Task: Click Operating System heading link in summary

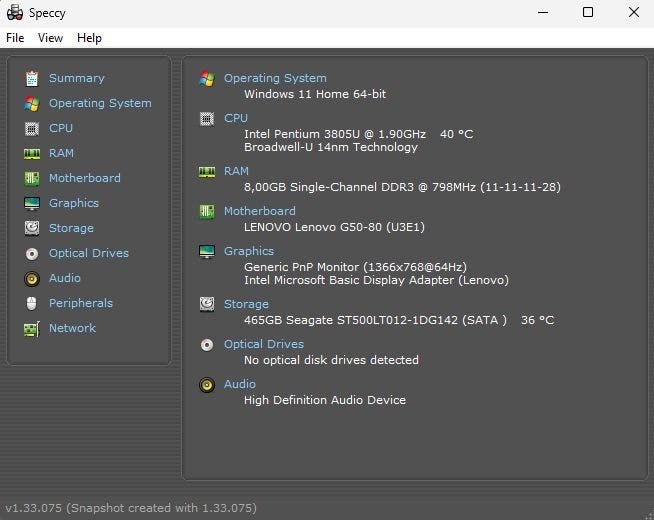Action: [x=275, y=78]
